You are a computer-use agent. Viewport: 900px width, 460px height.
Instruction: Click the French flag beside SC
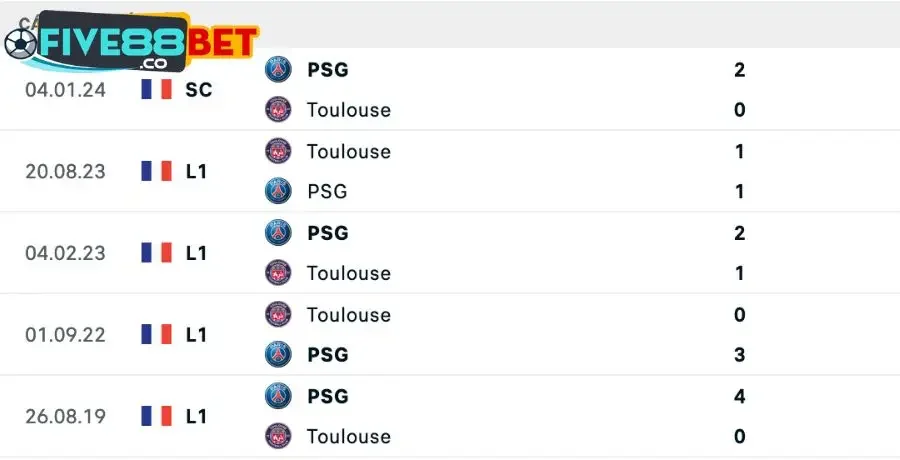click(157, 90)
